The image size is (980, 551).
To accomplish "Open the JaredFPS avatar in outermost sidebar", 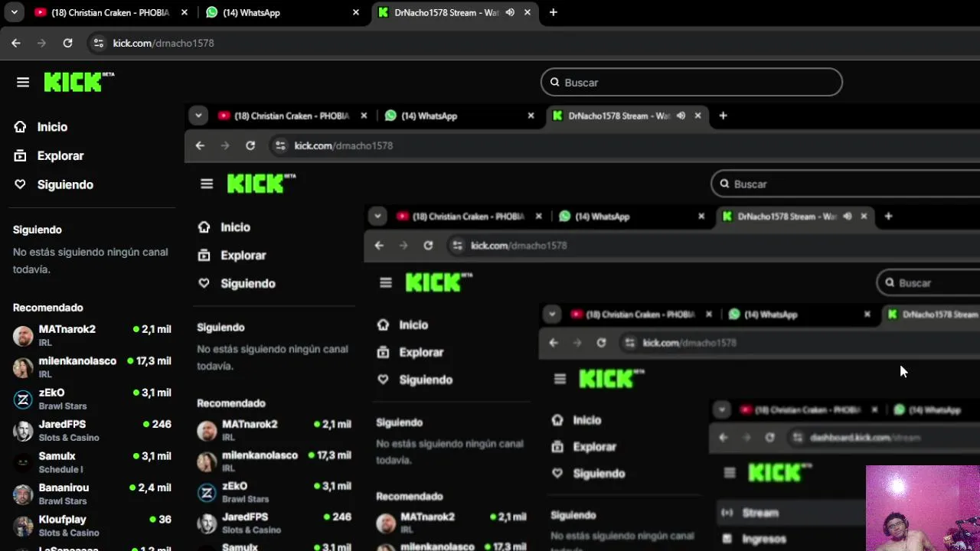I will [x=23, y=431].
